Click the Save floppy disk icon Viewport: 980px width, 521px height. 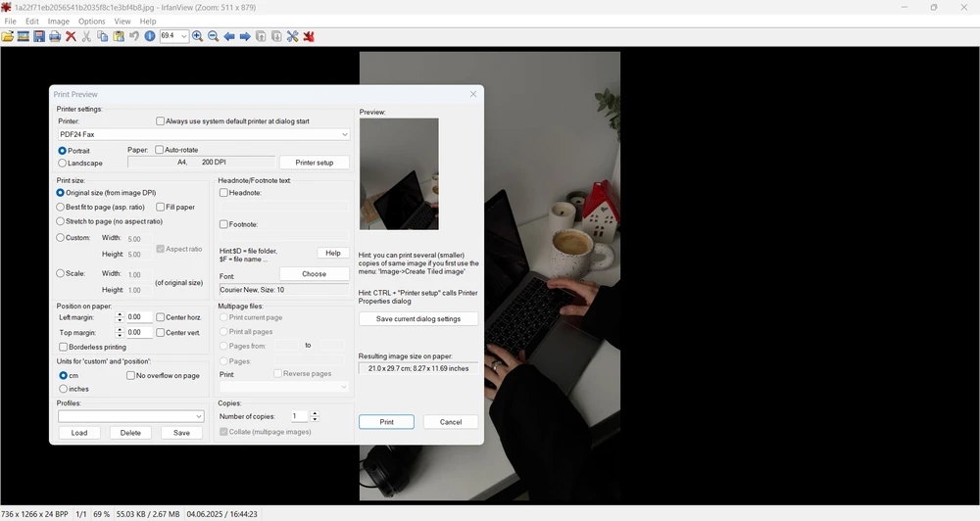point(39,36)
